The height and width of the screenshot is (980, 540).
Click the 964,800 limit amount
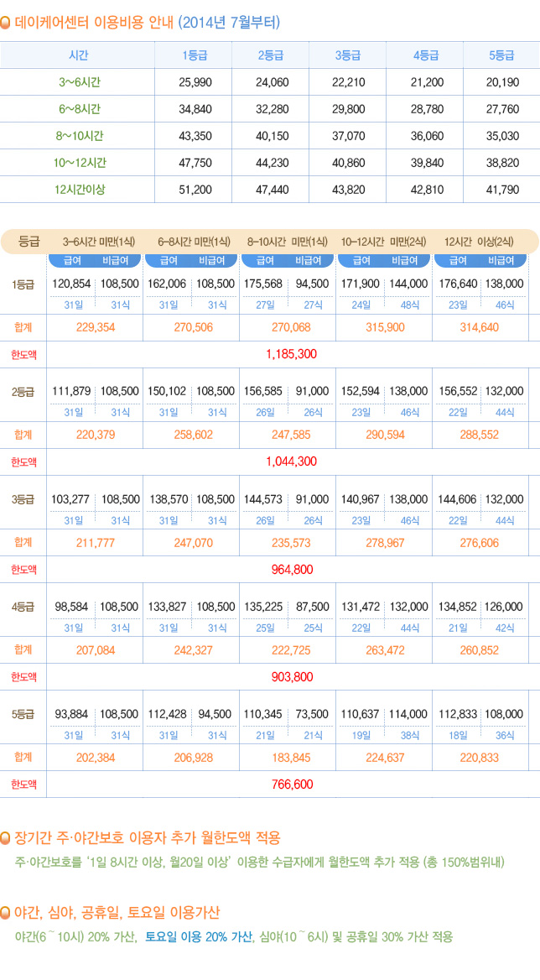[x=293, y=570]
